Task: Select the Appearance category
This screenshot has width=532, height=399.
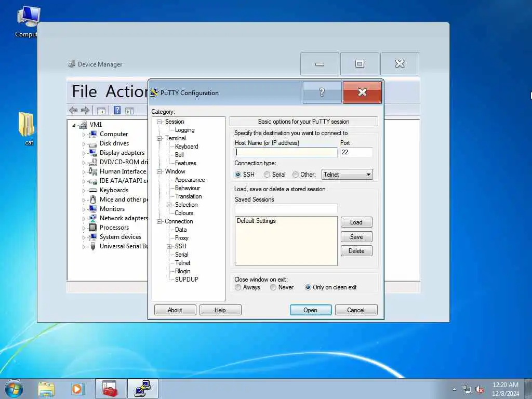Action: 190,180
